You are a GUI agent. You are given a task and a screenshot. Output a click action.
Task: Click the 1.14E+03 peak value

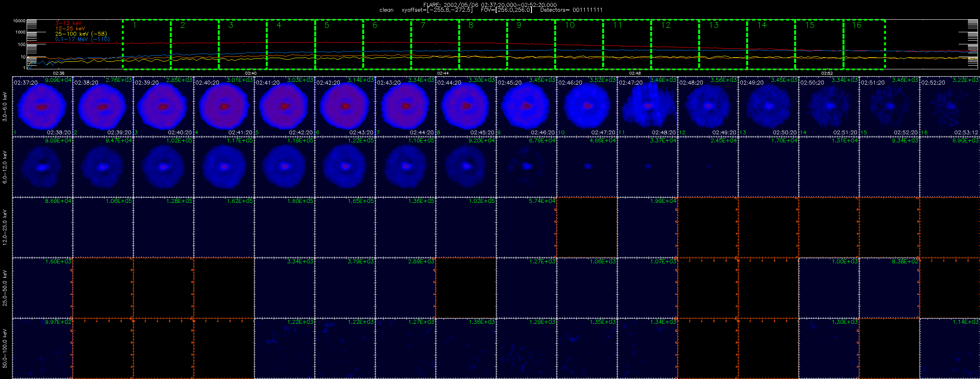tap(965, 322)
